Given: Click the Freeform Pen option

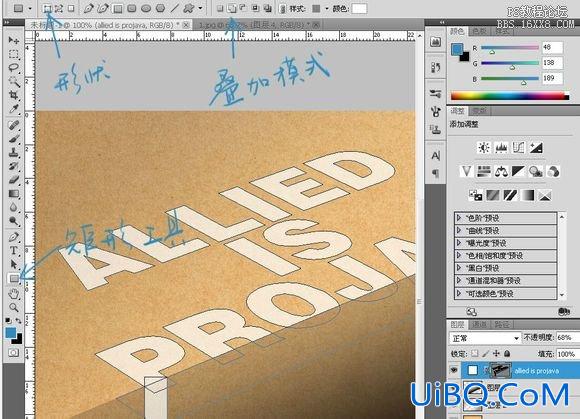Looking at the screenshot, I should (x=102, y=8).
